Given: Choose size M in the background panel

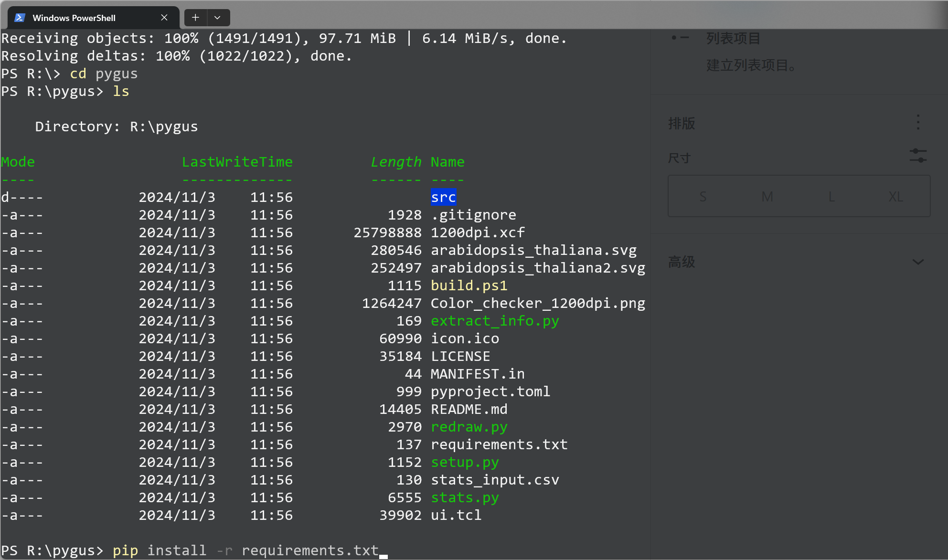Looking at the screenshot, I should pyautogui.click(x=767, y=197).
